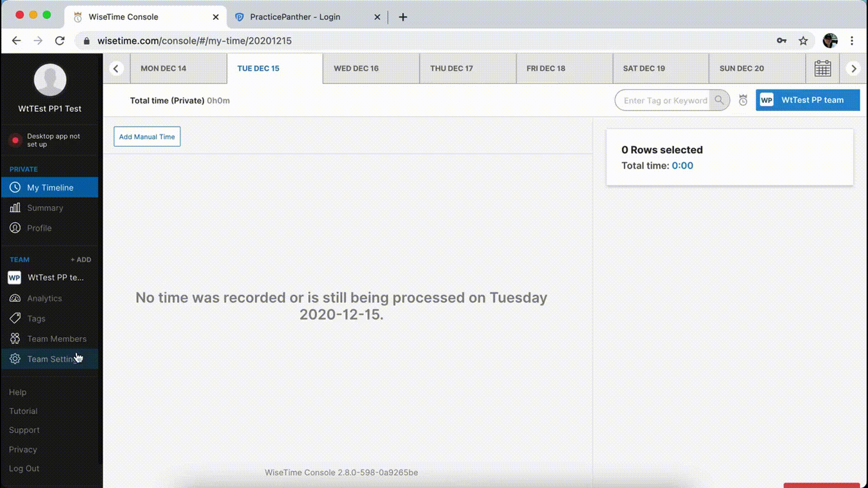Image resolution: width=868 pixels, height=488 pixels.
Task: Select the MON DEC 14 tab
Action: 179,69
